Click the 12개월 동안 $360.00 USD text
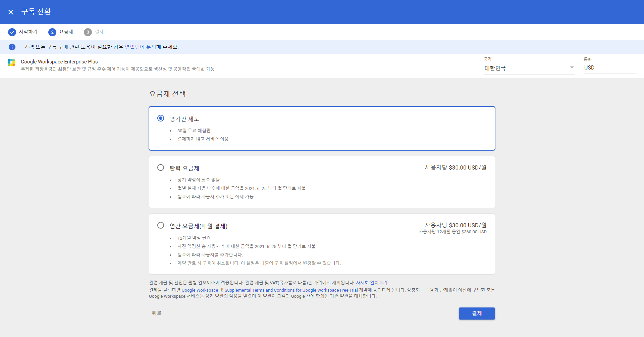 [x=452, y=232]
